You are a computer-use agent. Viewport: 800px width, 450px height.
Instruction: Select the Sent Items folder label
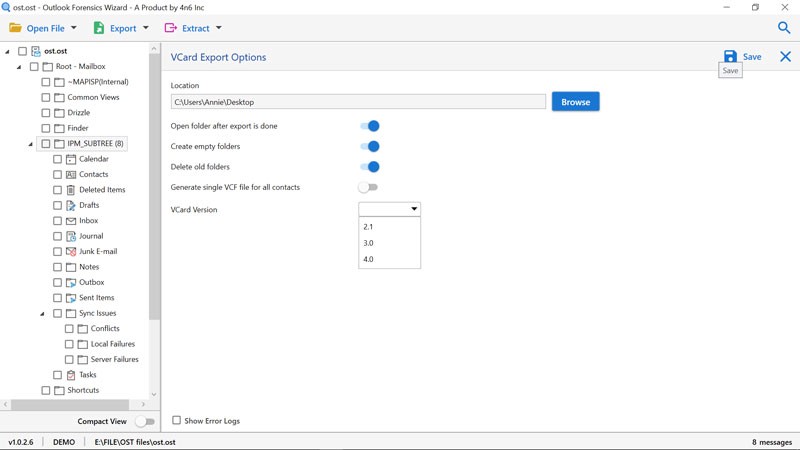click(96, 297)
